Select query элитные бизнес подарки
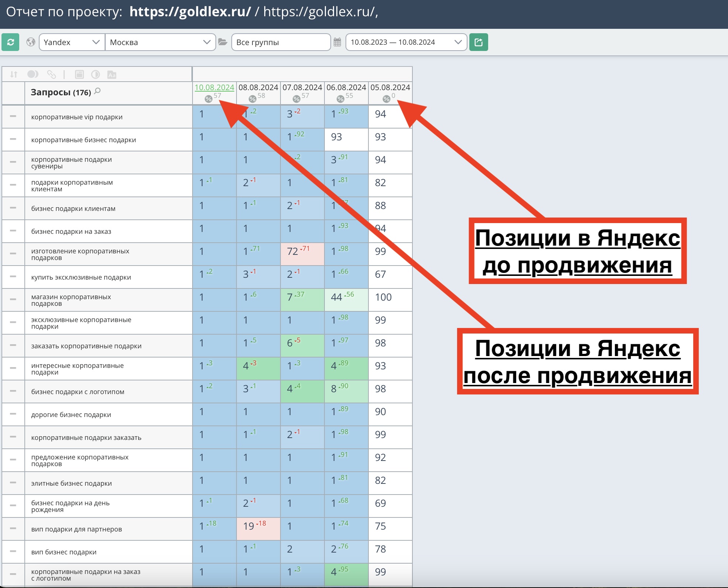 tap(71, 483)
